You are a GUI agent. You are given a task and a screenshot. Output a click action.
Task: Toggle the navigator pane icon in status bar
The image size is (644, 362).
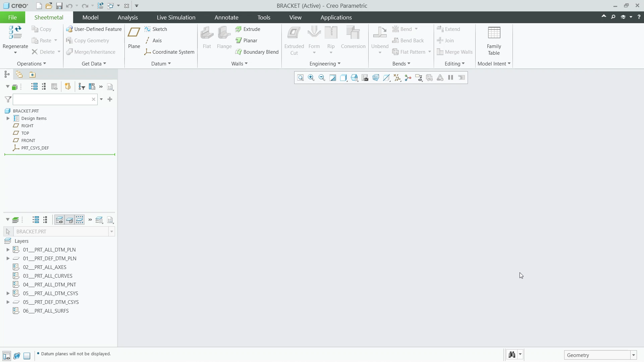point(7,356)
